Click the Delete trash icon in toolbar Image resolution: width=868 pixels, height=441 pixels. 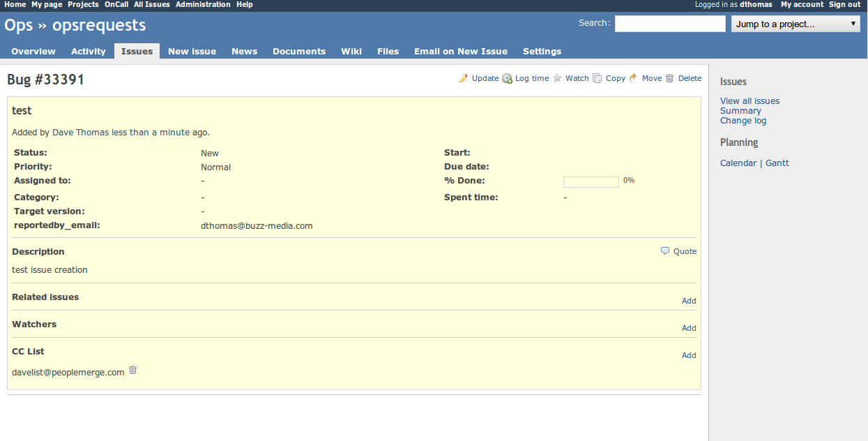point(670,78)
